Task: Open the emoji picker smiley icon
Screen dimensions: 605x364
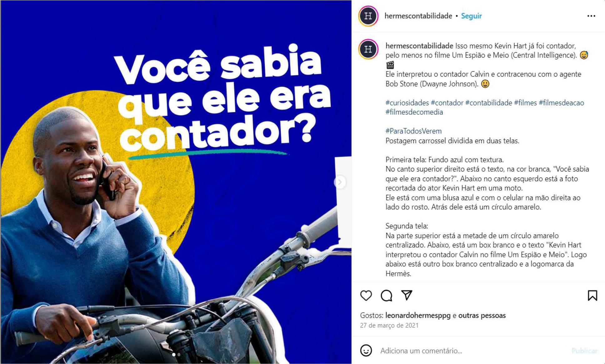Action: (366, 350)
